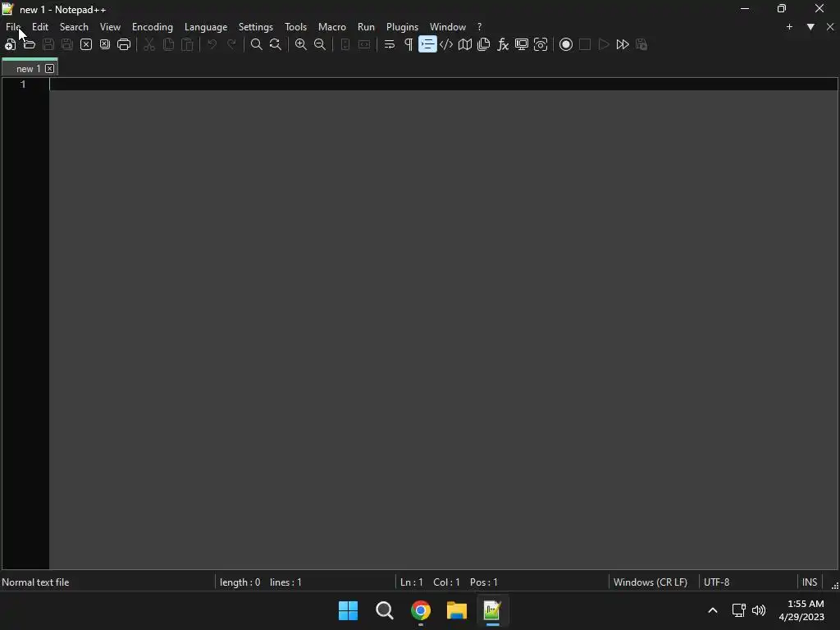Open the Folder as Workspace monitor icon
The height and width of the screenshot is (630, 840).
pos(522,44)
